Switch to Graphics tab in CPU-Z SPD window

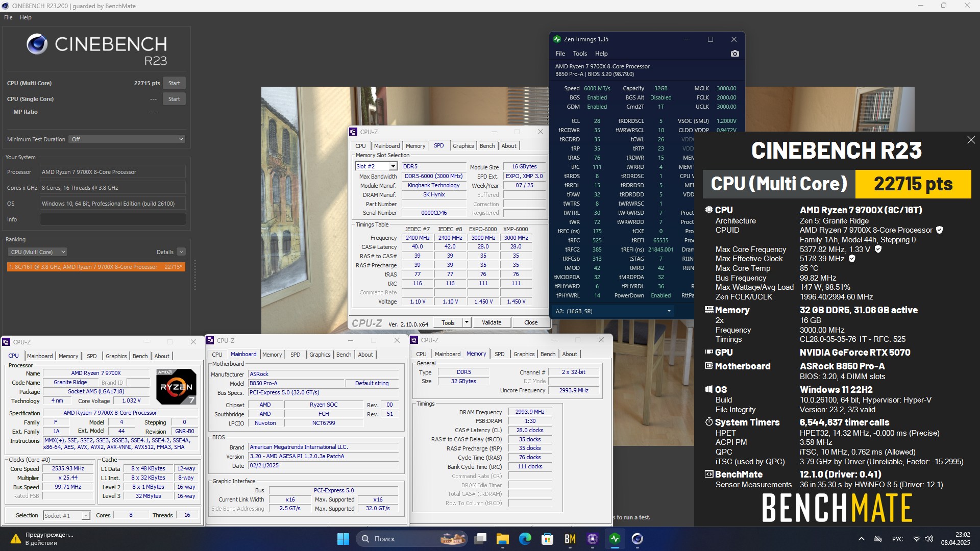click(463, 146)
